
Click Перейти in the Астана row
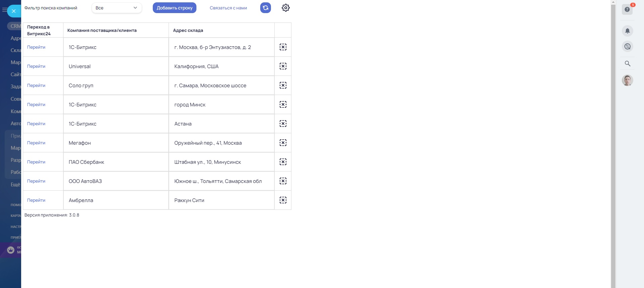[x=36, y=124]
